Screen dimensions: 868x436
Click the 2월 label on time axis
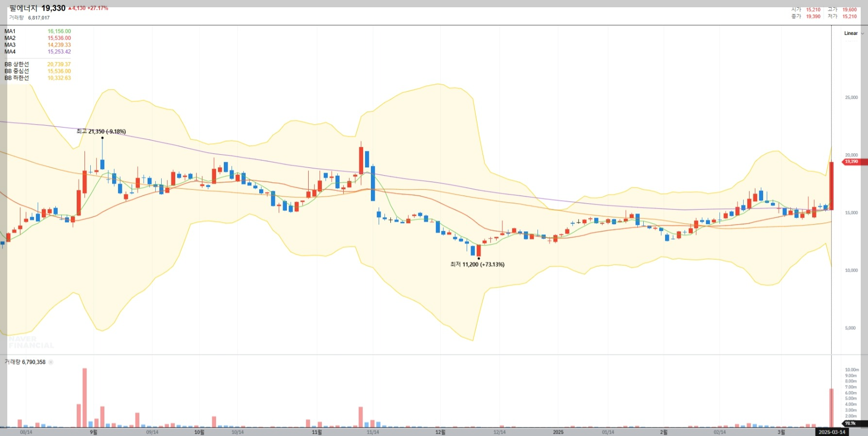[664, 432]
